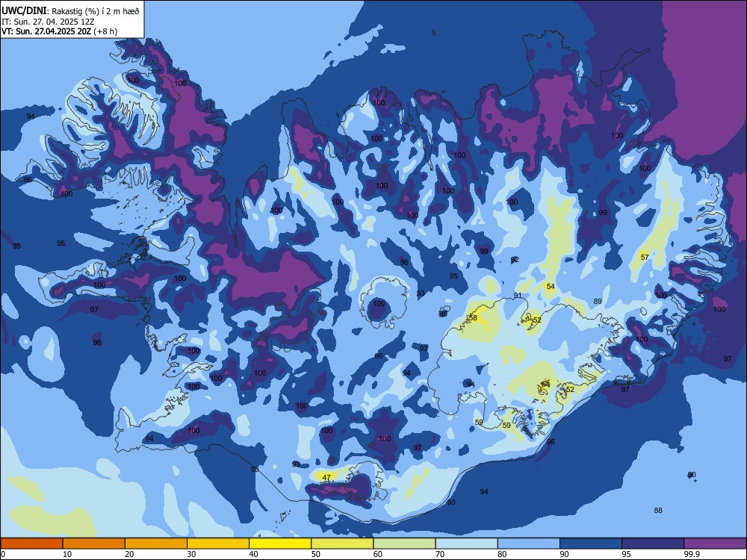This screenshot has height=560, width=747.
Task: Click the '10' legend scale label
Action: (67, 554)
